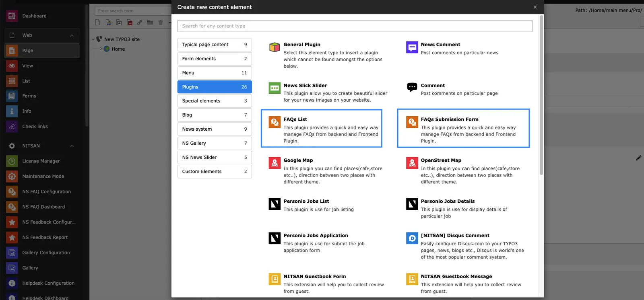Click the page tree search term field
The image size is (644, 300).
(x=133, y=11)
